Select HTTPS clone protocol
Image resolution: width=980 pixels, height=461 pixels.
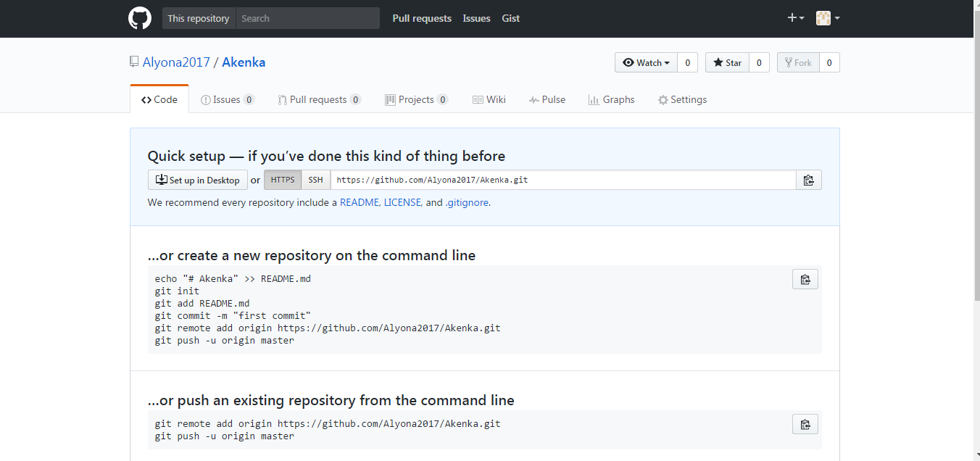[282, 179]
